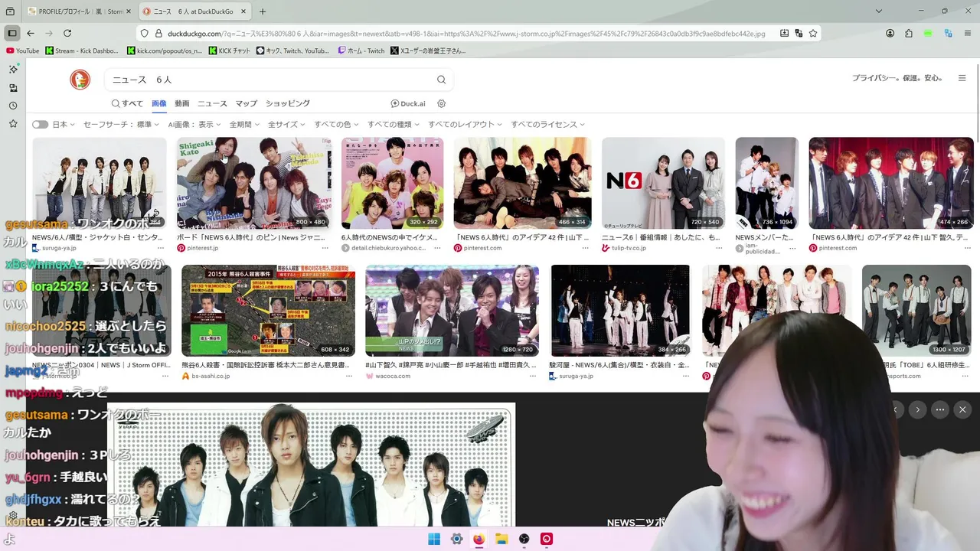Open the extensions puzzle icon
The height and width of the screenshot is (551, 980).
coord(909,33)
